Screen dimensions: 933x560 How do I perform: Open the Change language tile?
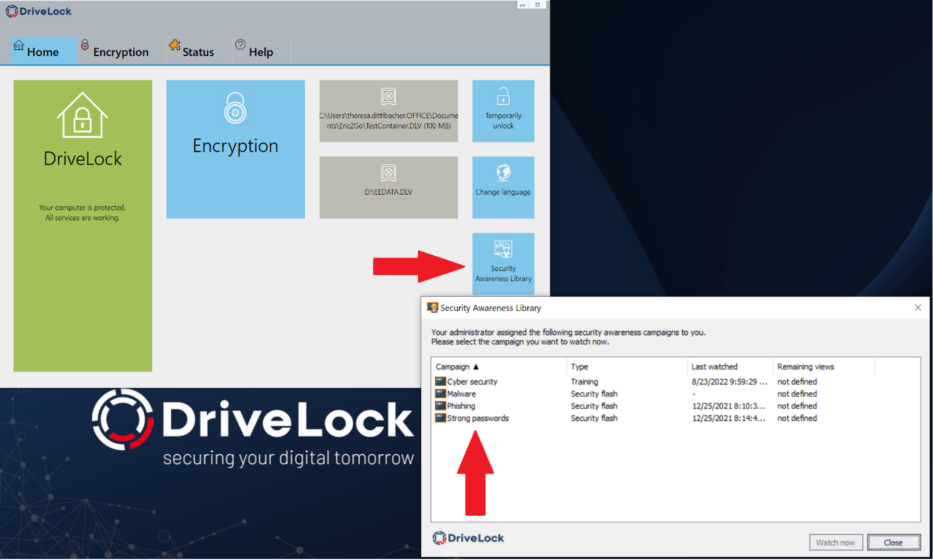(503, 187)
